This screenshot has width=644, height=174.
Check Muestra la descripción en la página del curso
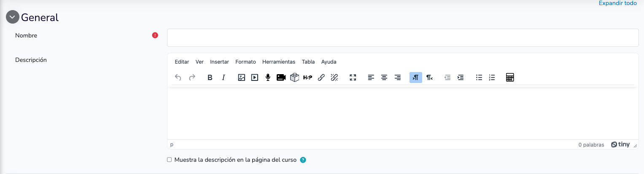click(170, 160)
